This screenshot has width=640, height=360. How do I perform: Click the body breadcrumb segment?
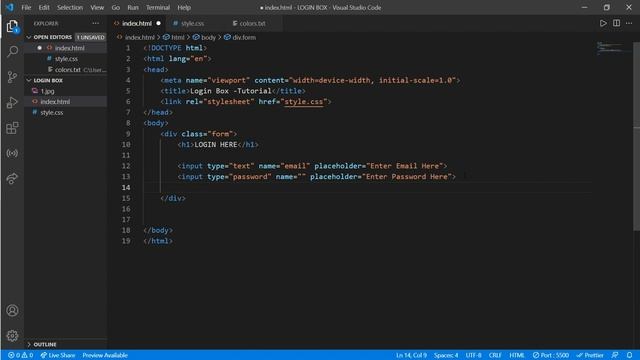click(x=204, y=37)
